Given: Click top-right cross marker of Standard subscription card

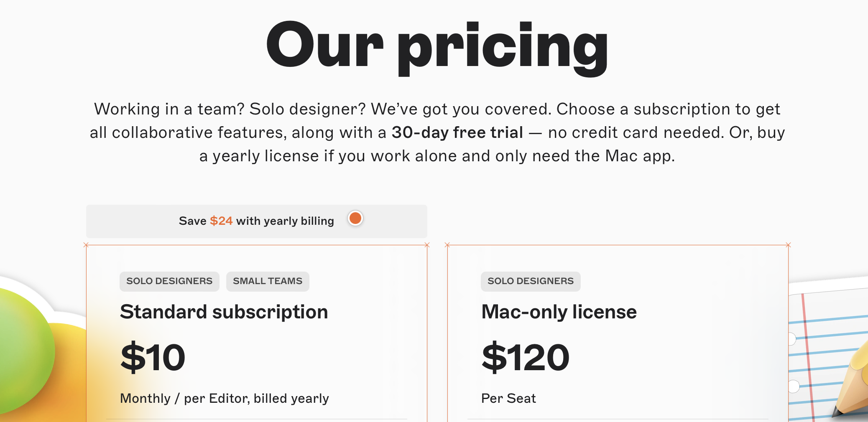Looking at the screenshot, I should 427,245.
